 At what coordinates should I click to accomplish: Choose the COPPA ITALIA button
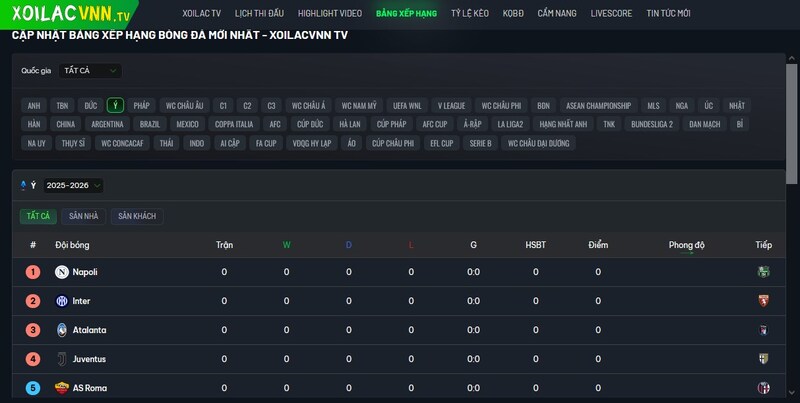tap(234, 124)
